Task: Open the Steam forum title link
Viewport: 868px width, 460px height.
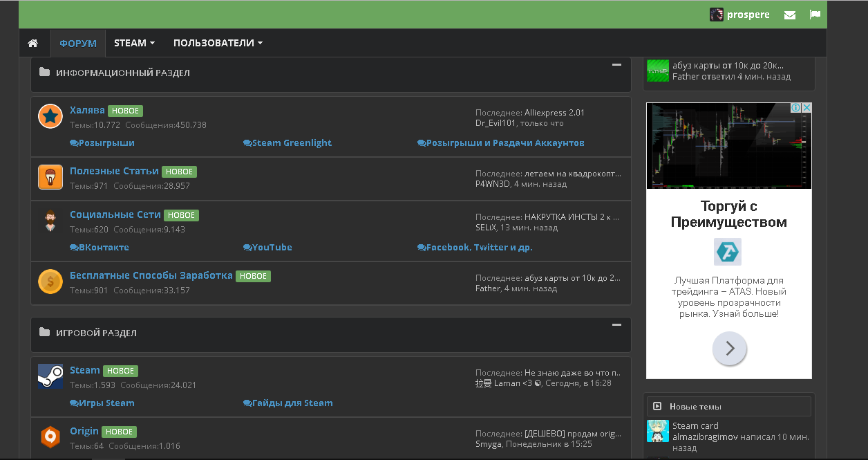Action: point(85,370)
